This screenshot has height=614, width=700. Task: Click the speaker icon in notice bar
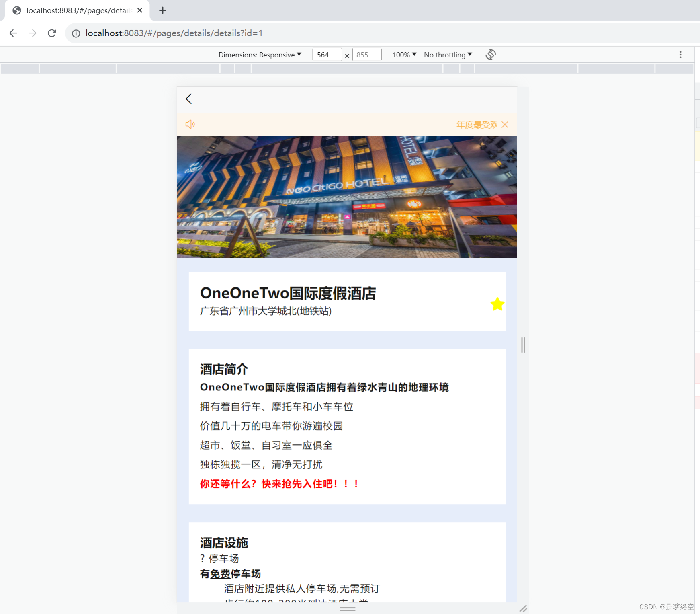pyautogui.click(x=190, y=124)
